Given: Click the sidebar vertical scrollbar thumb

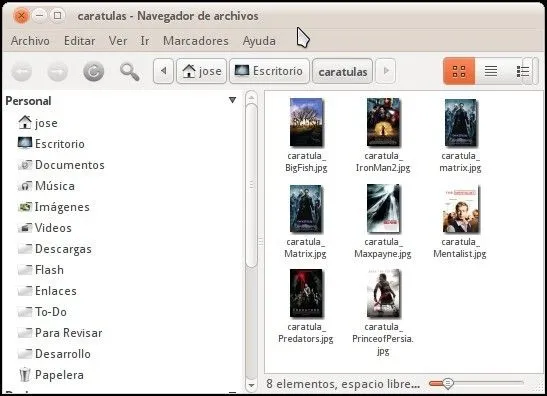Looking at the screenshot, I should point(251,186).
